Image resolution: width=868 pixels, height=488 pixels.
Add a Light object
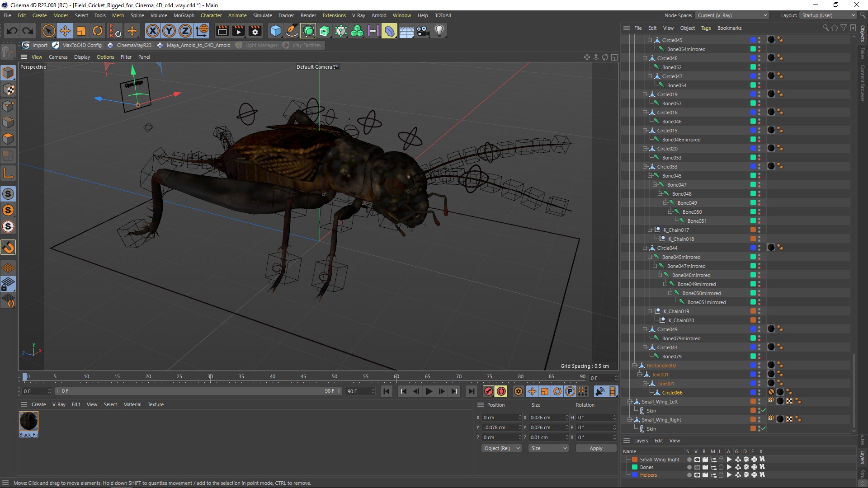click(x=439, y=31)
